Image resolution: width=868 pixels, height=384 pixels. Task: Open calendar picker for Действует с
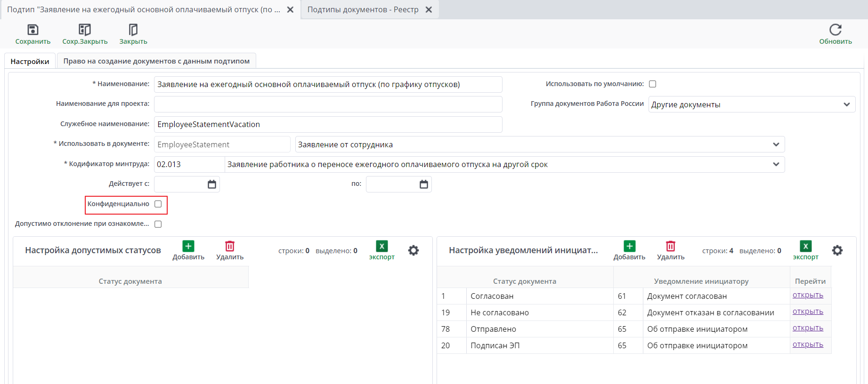(212, 184)
